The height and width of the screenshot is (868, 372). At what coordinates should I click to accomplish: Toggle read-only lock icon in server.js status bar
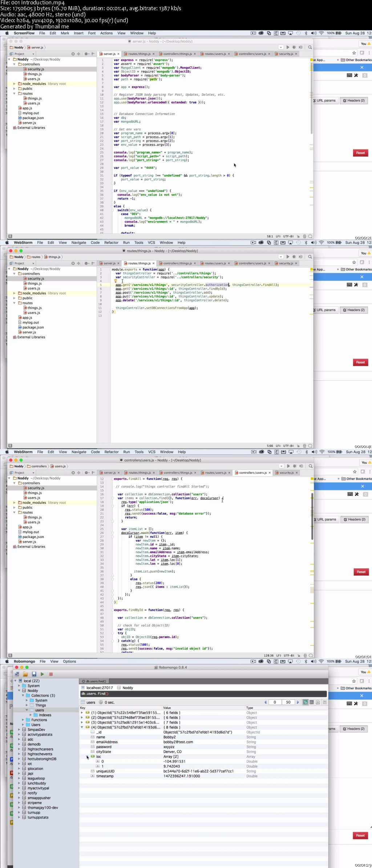click(x=298, y=236)
